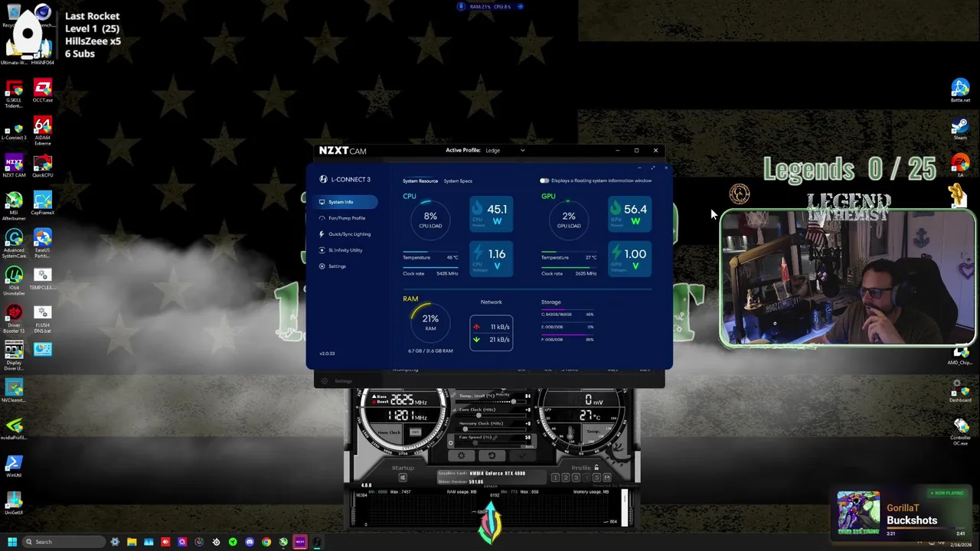Select Afterburner profile slot 3
This screenshot has width=980, height=551.
(x=576, y=478)
